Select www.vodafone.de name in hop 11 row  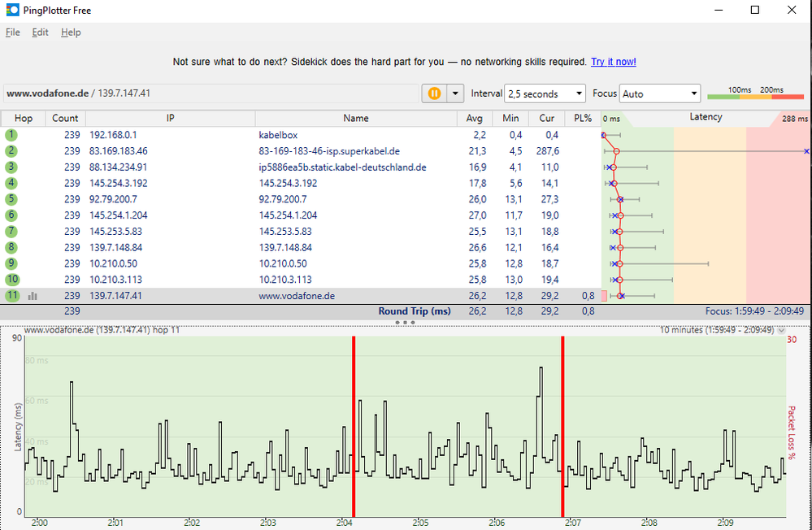point(297,296)
